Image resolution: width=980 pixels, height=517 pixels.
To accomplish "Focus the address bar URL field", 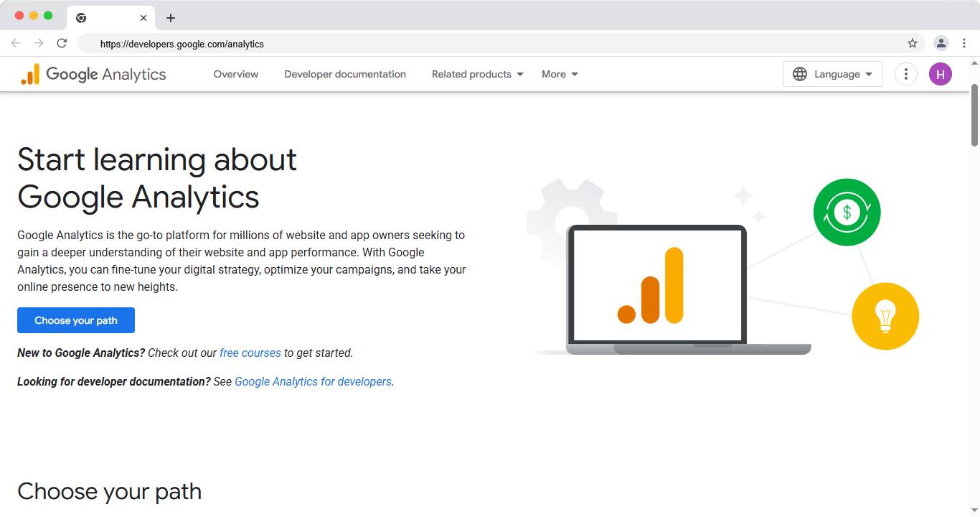I will (x=501, y=43).
